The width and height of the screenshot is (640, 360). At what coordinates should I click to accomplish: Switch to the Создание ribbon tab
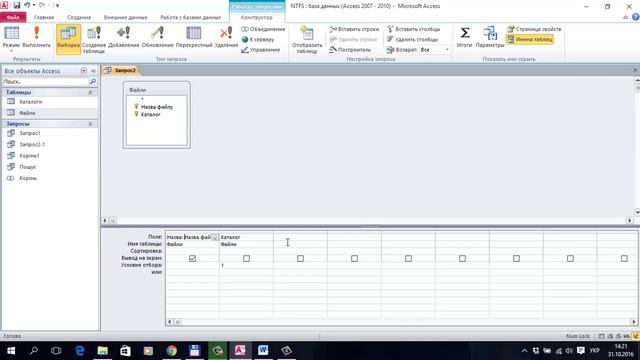click(79, 17)
